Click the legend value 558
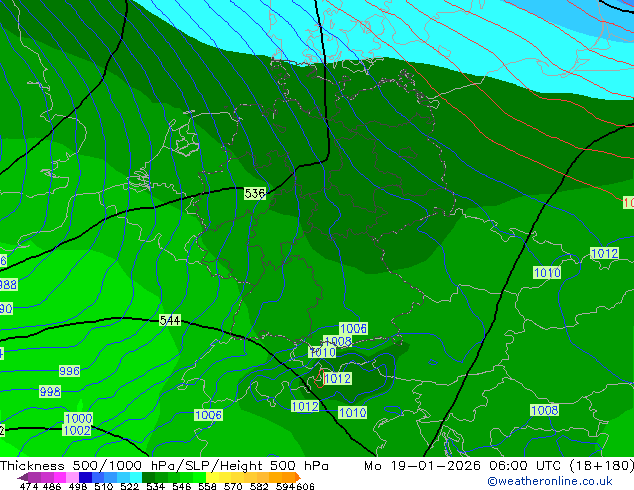 pyautogui.click(x=207, y=486)
